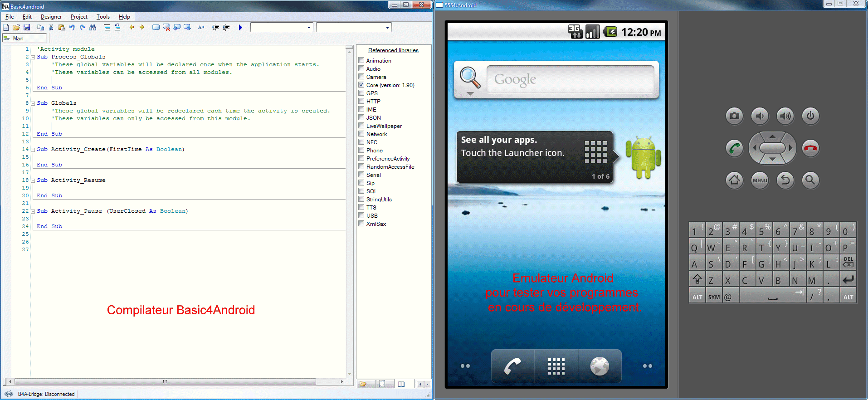This screenshot has width=868, height=400.
Task: Click the horizontal scrollbar in code editor
Action: coord(165,382)
